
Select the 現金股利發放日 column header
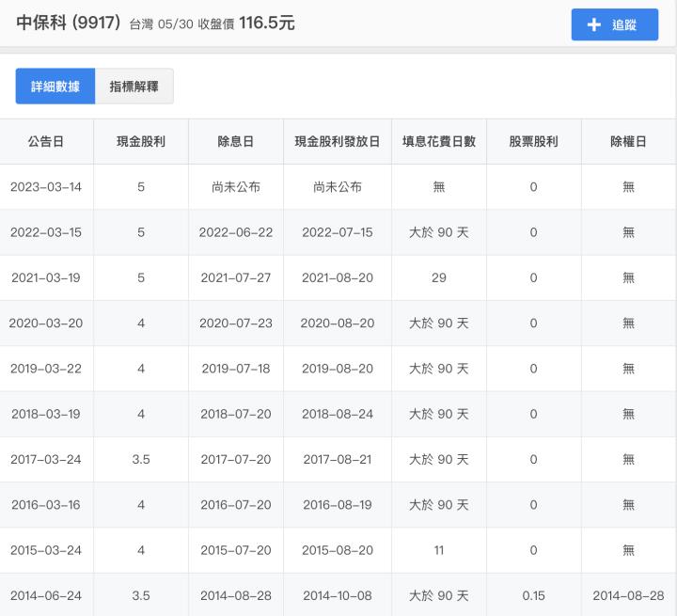click(338, 142)
